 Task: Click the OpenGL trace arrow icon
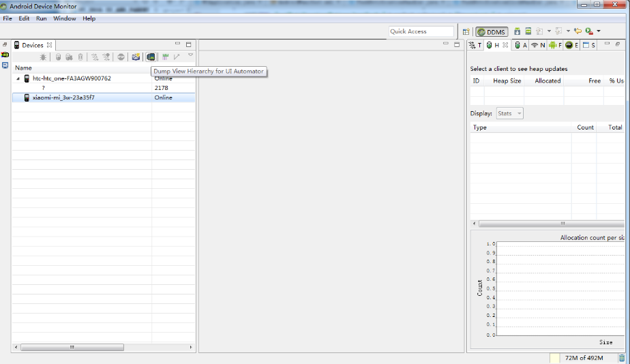[177, 57]
